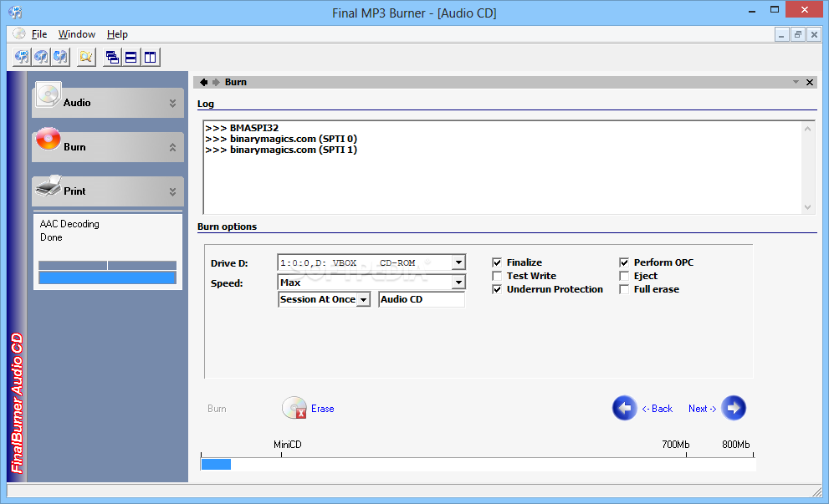The width and height of the screenshot is (829, 504).
Task: Restore the inner MDI window
Action: (798, 35)
